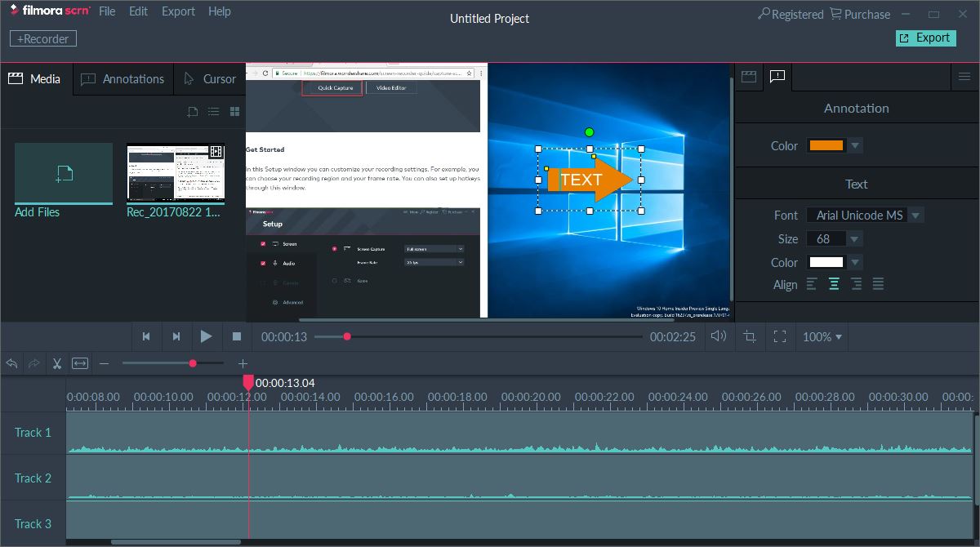980x547 pixels.
Task: Open the properties panel media icon on the right
Action: (x=749, y=76)
